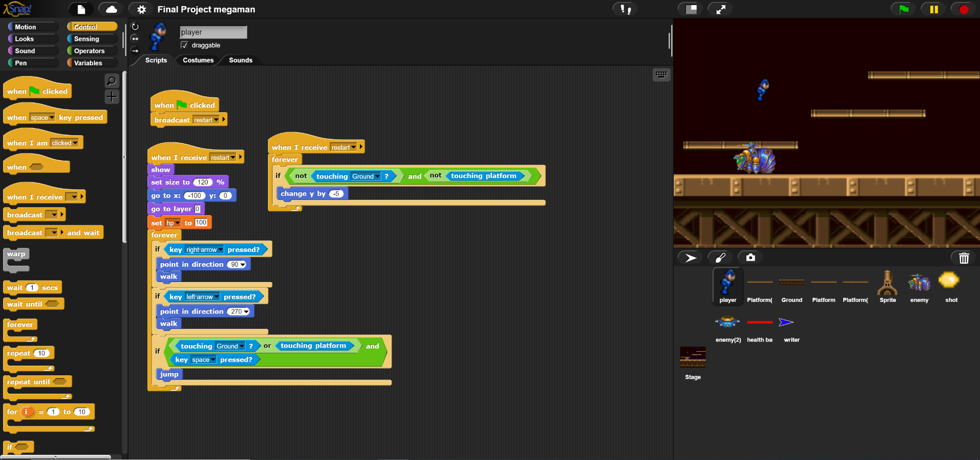Take camera snapshot for new sprite

click(750, 258)
